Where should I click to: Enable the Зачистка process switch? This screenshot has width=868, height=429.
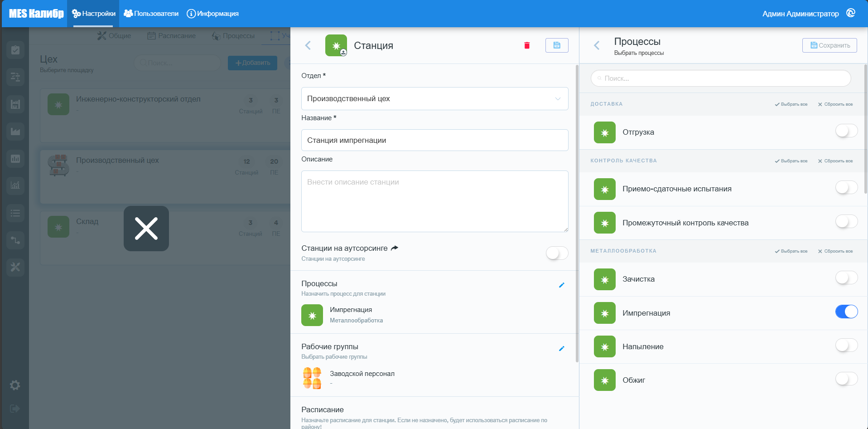click(846, 278)
